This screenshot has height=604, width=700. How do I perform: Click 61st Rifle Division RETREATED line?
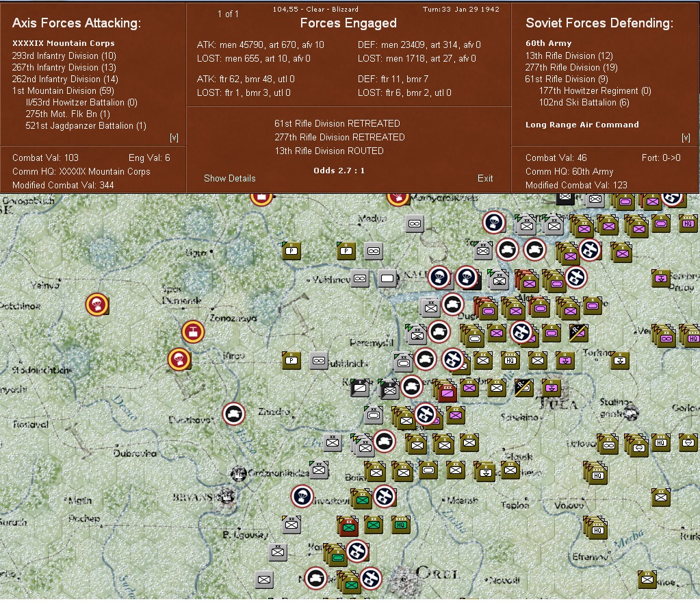[337, 123]
